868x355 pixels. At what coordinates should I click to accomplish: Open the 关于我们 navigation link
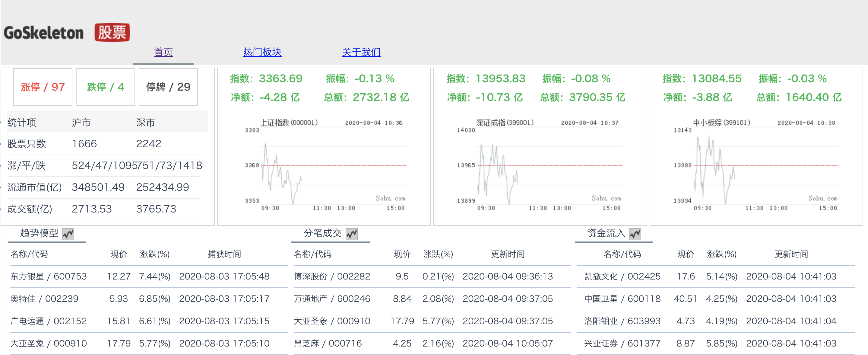tap(361, 52)
